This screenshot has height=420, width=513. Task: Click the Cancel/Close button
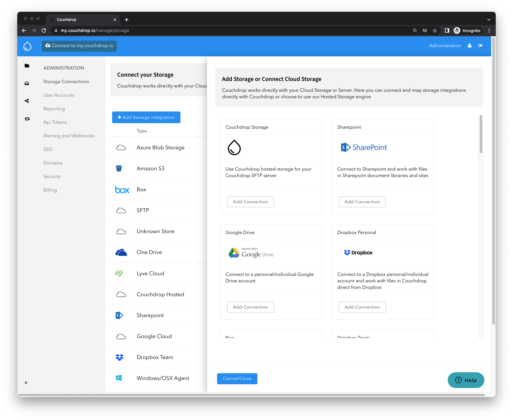pyautogui.click(x=237, y=379)
